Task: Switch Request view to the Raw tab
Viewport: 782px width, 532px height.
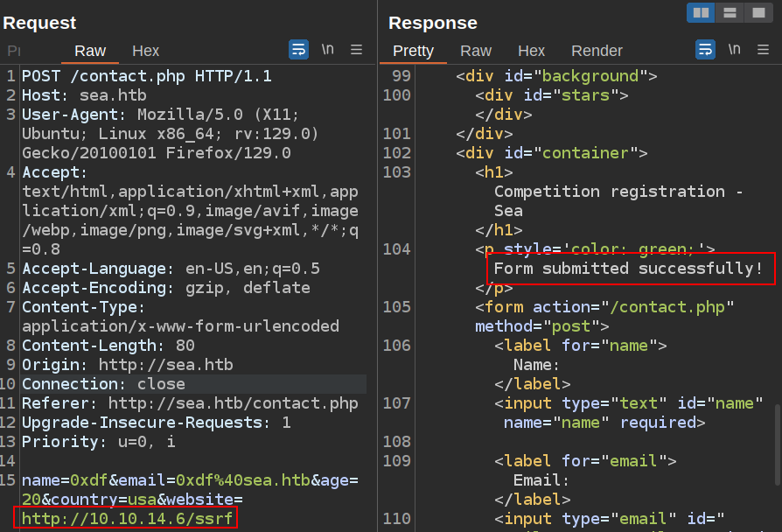Action: (x=90, y=51)
